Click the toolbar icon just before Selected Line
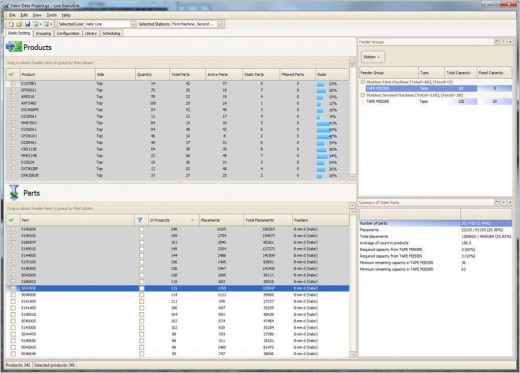This screenshot has height=373, width=520. tap(48, 24)
